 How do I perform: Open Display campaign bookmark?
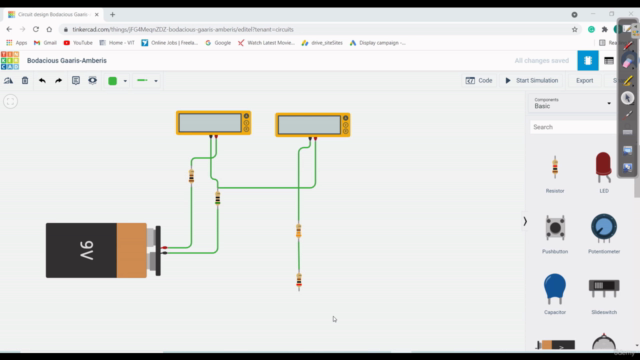378,43
